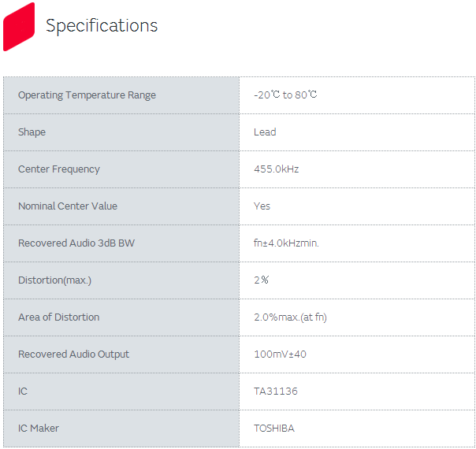Select the Shape row label
Viewport: 476px width, 449px height.
[32, 132]
